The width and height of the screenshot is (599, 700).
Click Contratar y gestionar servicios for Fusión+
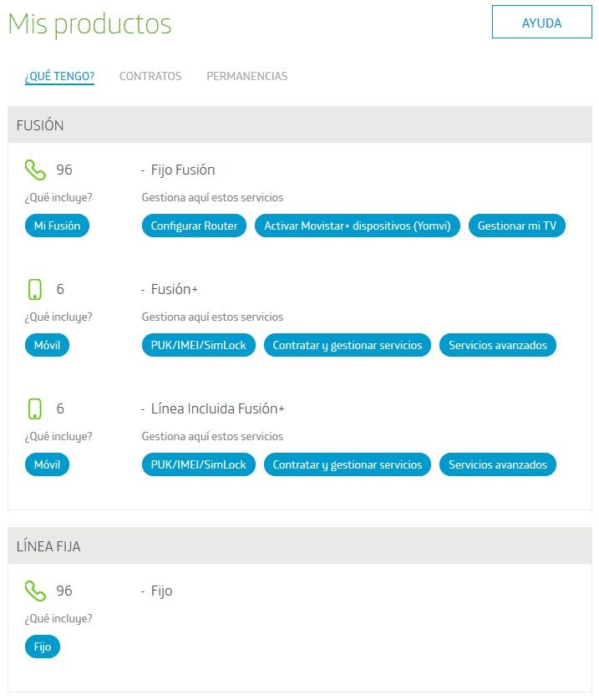pos(348,345)
